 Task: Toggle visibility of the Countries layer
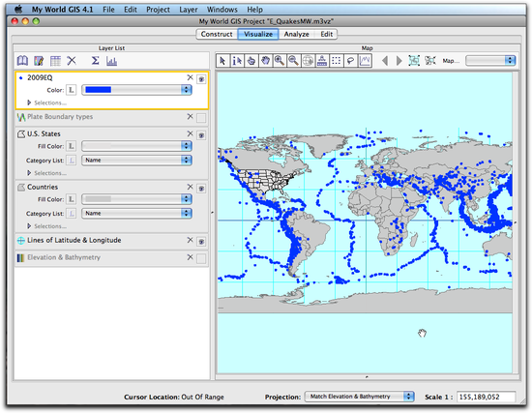[x=201, y=189]
